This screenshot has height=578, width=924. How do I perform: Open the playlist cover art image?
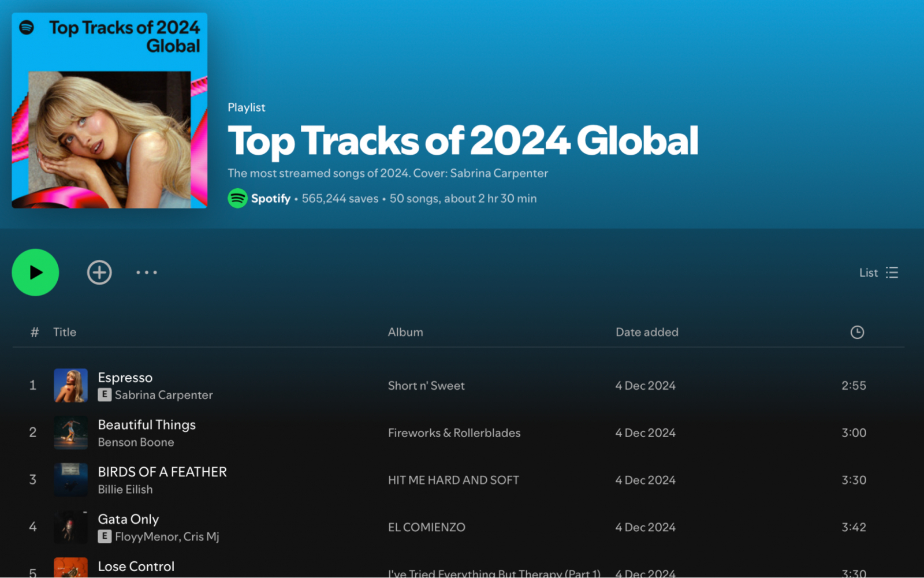tap(110, 110)
